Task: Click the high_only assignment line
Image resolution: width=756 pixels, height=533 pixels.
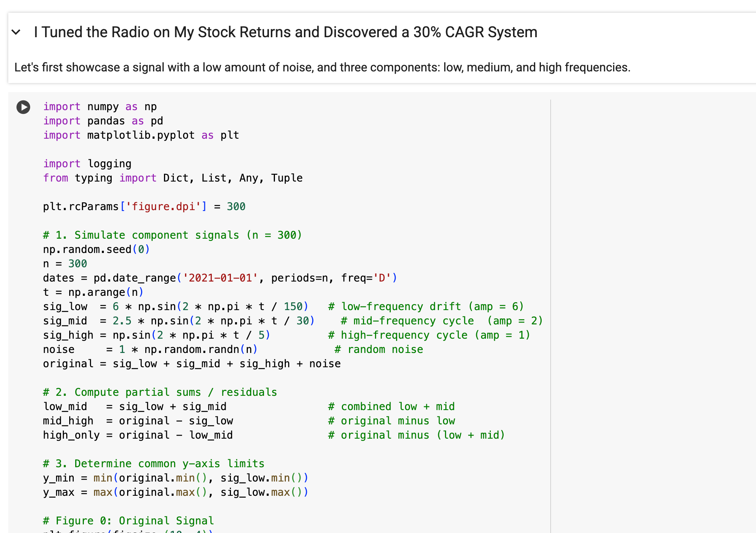Action: [x=138, y=435]
